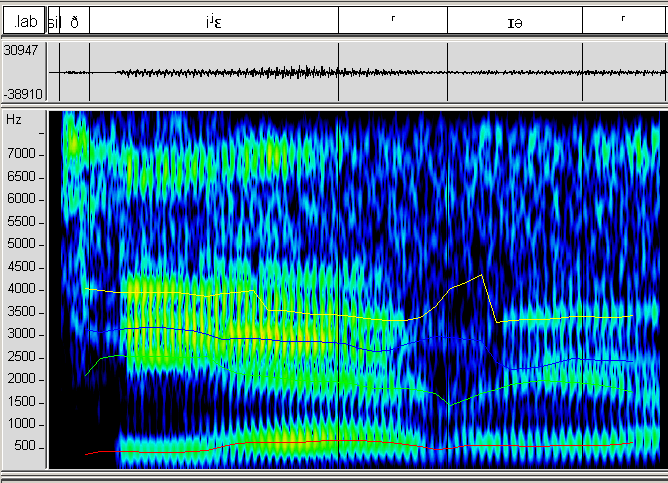Click the 7000 frequency axis tick
Viewport: 668px width, 483px height.
click(22, 154)
